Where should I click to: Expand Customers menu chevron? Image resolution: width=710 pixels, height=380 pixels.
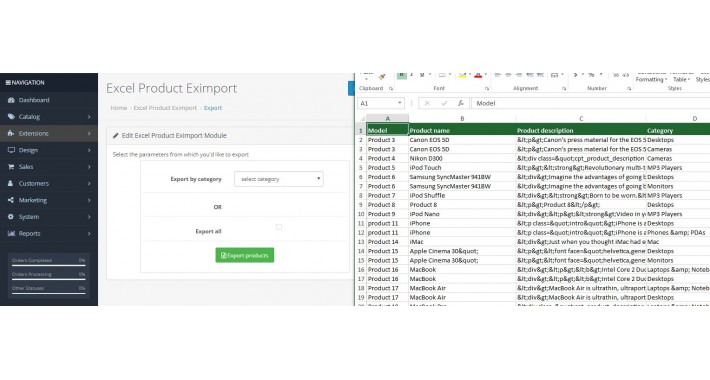pyautogui.click(x=89, y=183)
